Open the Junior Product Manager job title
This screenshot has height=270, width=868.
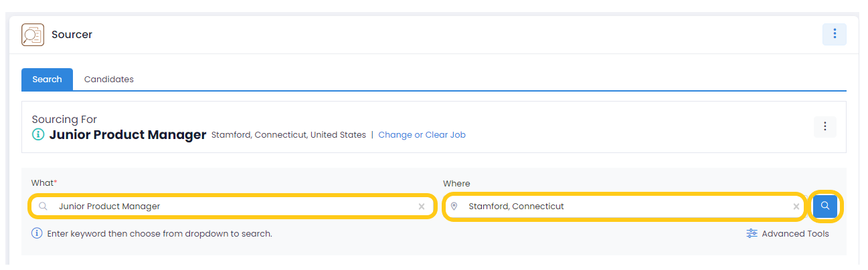128,135
